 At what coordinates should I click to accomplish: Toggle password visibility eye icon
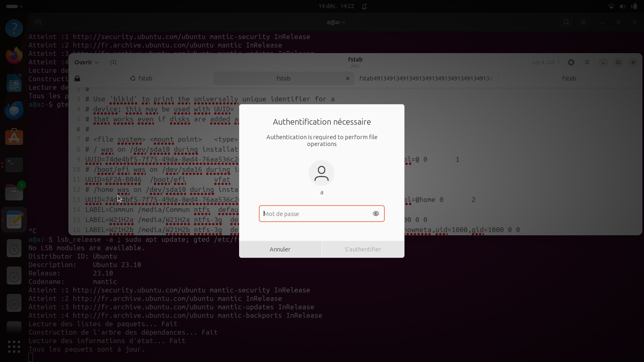coord(376,214)
